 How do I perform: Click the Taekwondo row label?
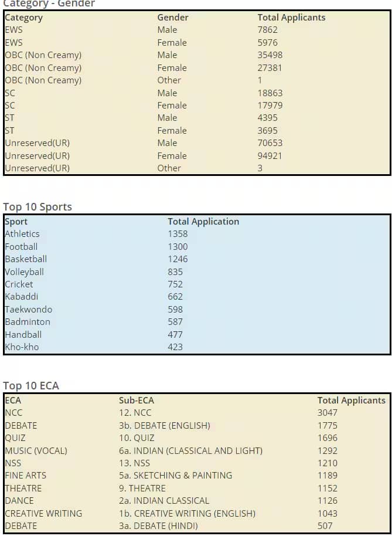[x=28, y=310]
